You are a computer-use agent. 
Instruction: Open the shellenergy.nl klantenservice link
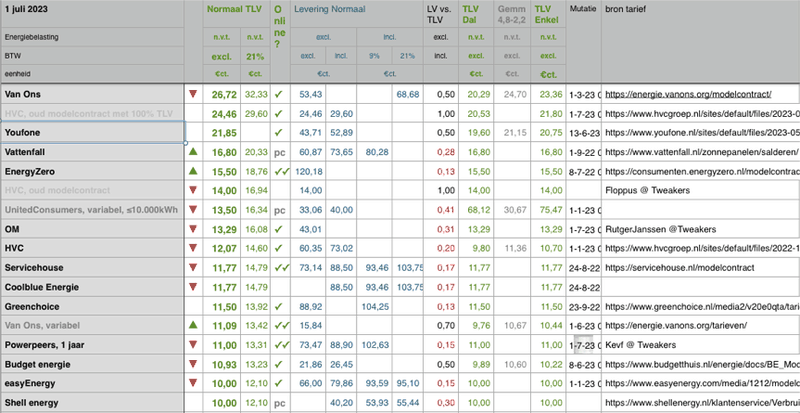(x=702, y=403)
